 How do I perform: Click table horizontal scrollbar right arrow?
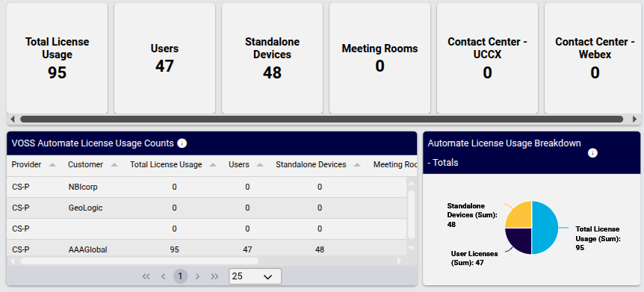tap(399, 261)
